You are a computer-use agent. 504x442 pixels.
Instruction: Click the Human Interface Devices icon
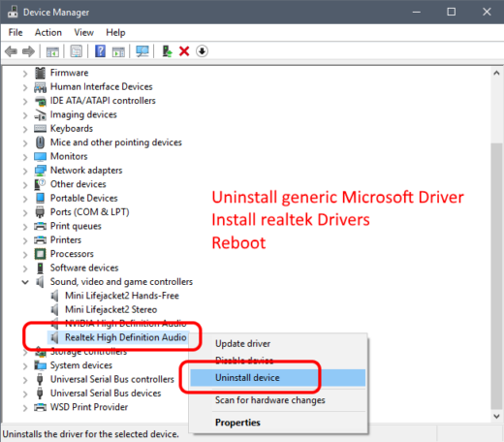tap(40, 87)
